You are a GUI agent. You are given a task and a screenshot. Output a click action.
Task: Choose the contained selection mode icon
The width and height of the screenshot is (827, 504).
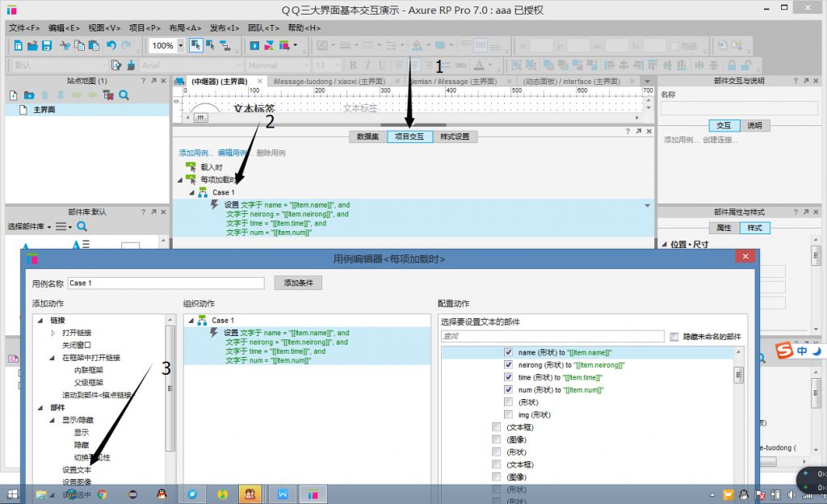211,46
